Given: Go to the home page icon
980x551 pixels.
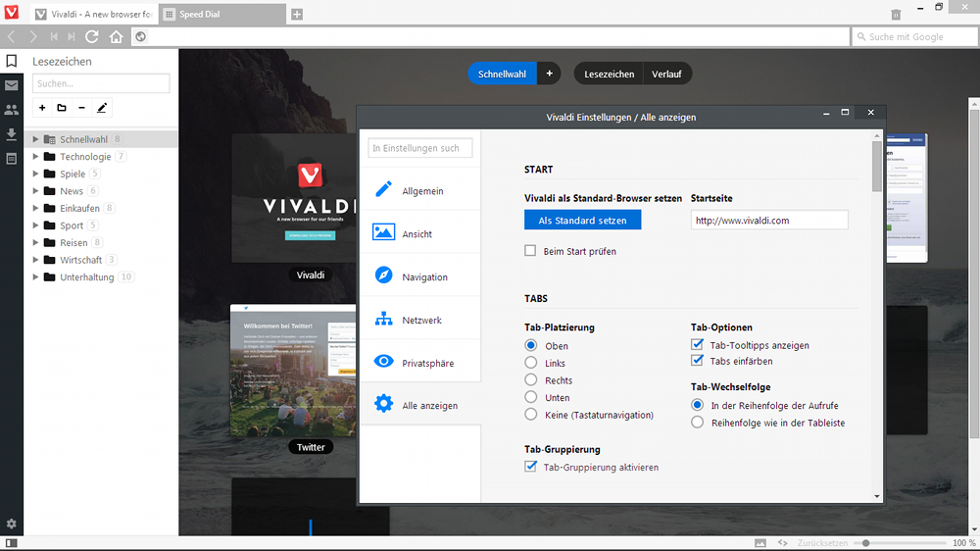Looking at the screenshot, I should click(117, 37).
